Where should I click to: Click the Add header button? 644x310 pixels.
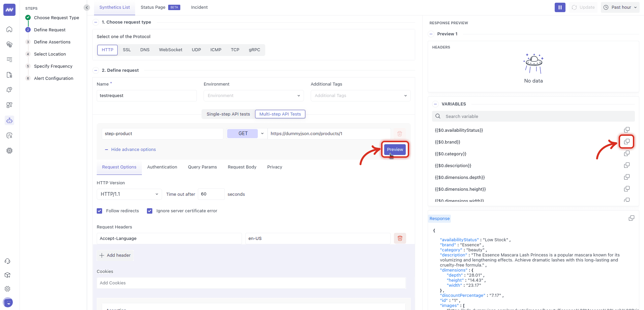(x=115, y=255)
